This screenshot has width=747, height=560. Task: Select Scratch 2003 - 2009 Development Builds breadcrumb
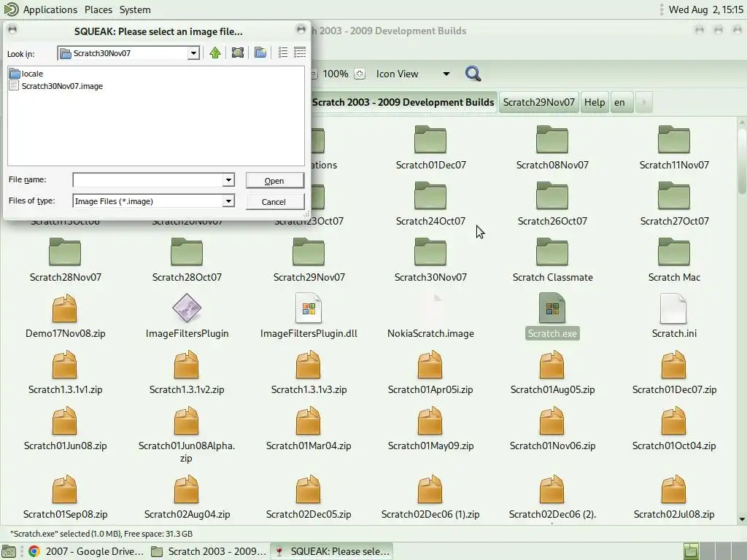click(403, 102)
